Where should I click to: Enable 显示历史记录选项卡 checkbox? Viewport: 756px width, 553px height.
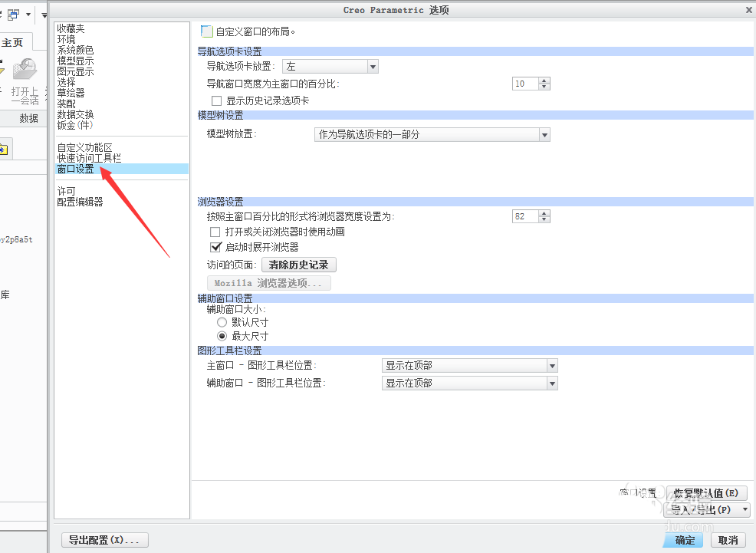pos(216,100)
